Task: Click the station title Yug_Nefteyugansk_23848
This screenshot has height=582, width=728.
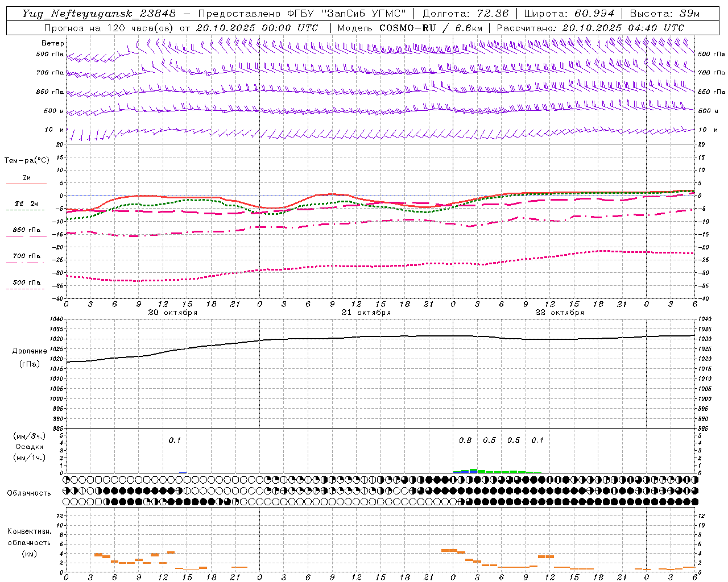Action: pyautogui.click(x=100, y=14)
